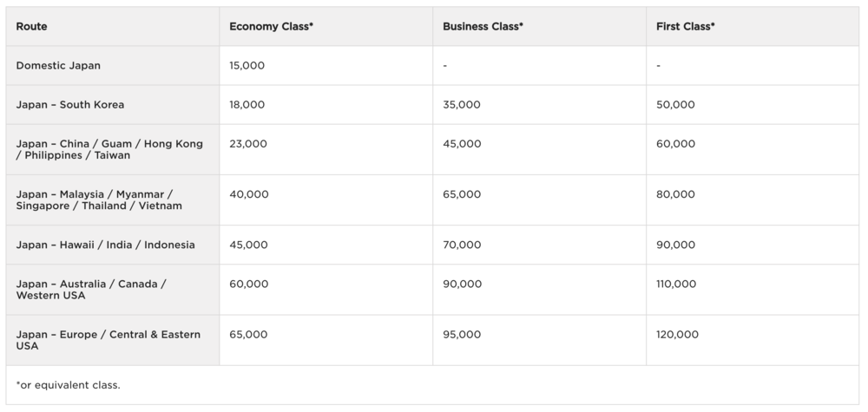Click the First Class column header
868x412 pixels.
(x=686, y=27)
